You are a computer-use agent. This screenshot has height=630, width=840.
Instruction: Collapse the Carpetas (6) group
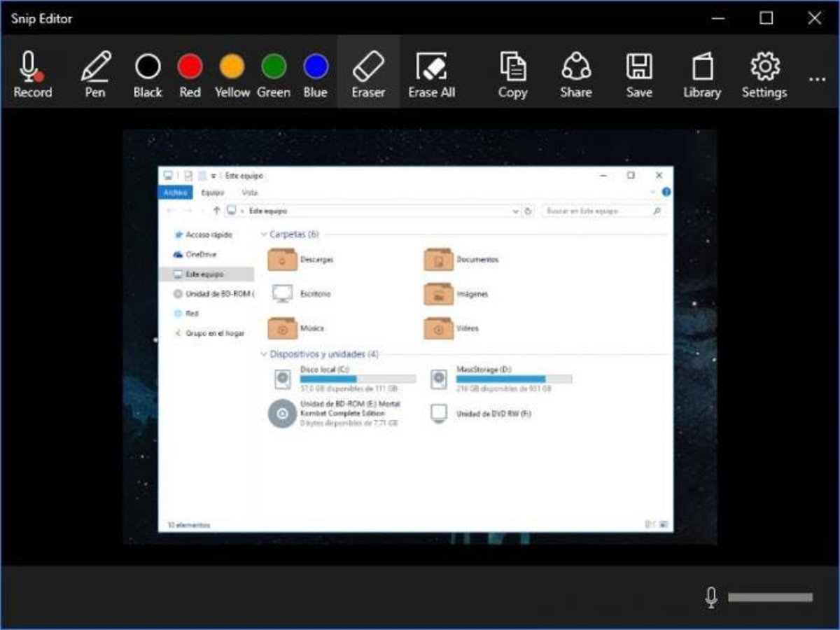pos(264,234)
